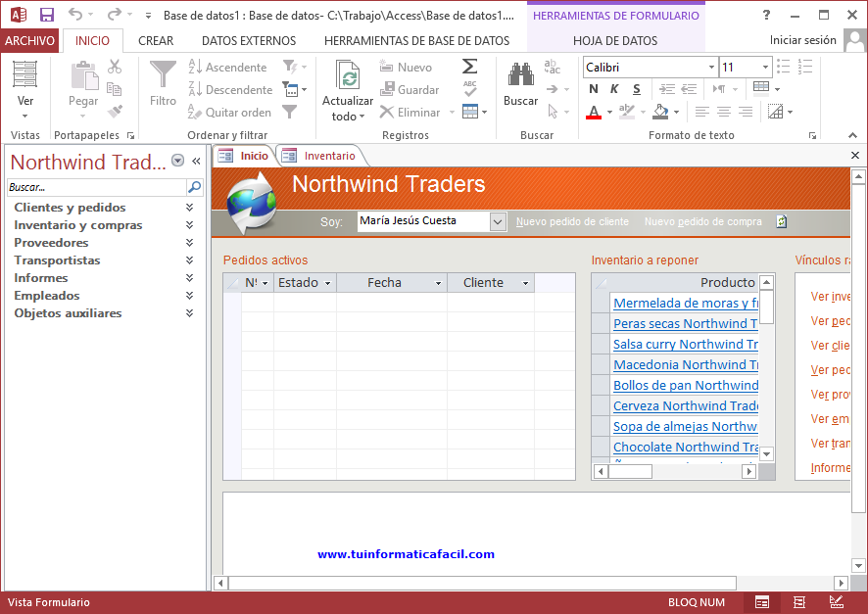Toggle the applied filter funnel button
868x614 pixels.
(290, 113)
